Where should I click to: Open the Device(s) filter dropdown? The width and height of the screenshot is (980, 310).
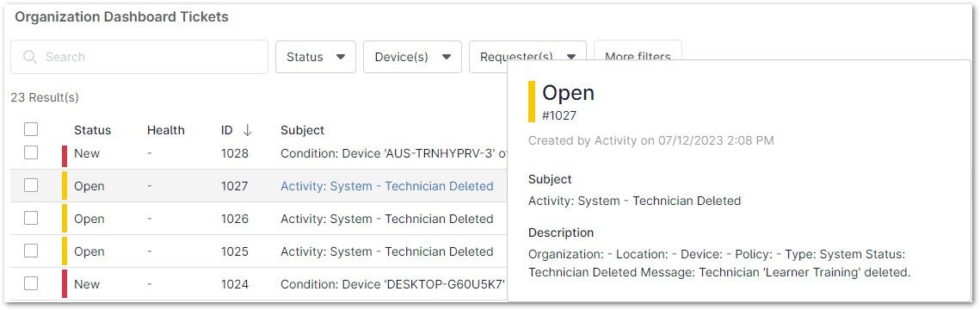click(412, 57)
